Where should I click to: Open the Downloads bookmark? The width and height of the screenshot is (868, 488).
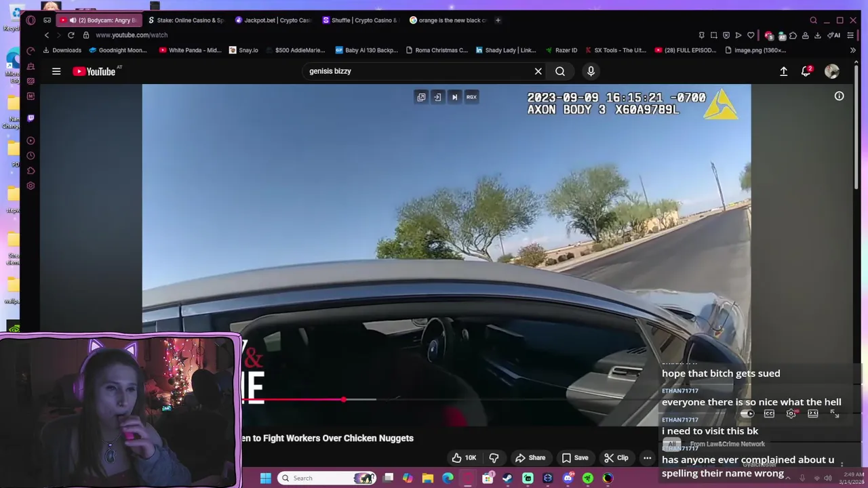point(62,50)
